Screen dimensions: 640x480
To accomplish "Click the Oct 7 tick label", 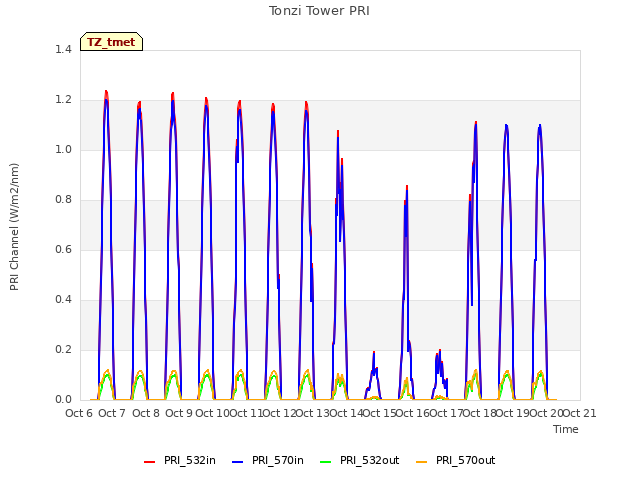I will 112,413.
